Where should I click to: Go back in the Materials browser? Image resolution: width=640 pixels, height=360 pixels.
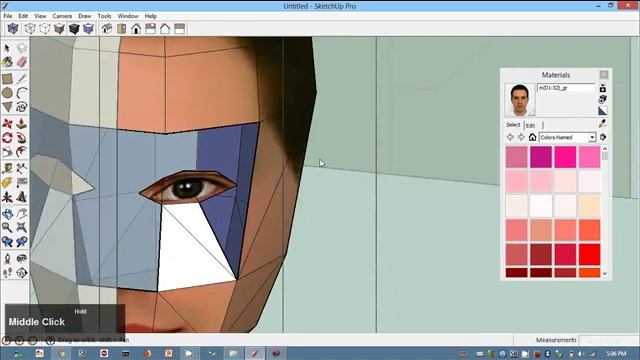point(510,137)
